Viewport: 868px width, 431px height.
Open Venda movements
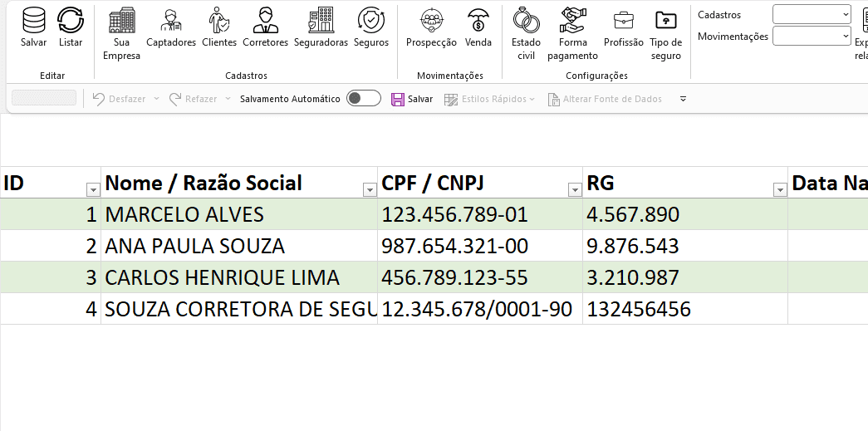(478, 27)
